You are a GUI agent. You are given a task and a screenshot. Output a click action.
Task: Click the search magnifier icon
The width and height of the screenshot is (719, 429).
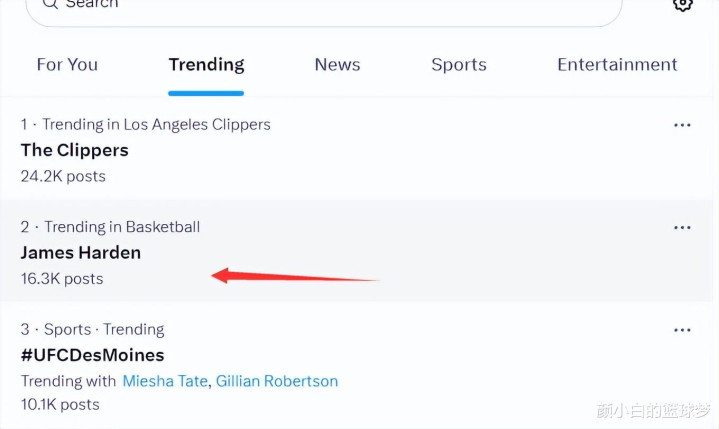click(x=50, y=4)
